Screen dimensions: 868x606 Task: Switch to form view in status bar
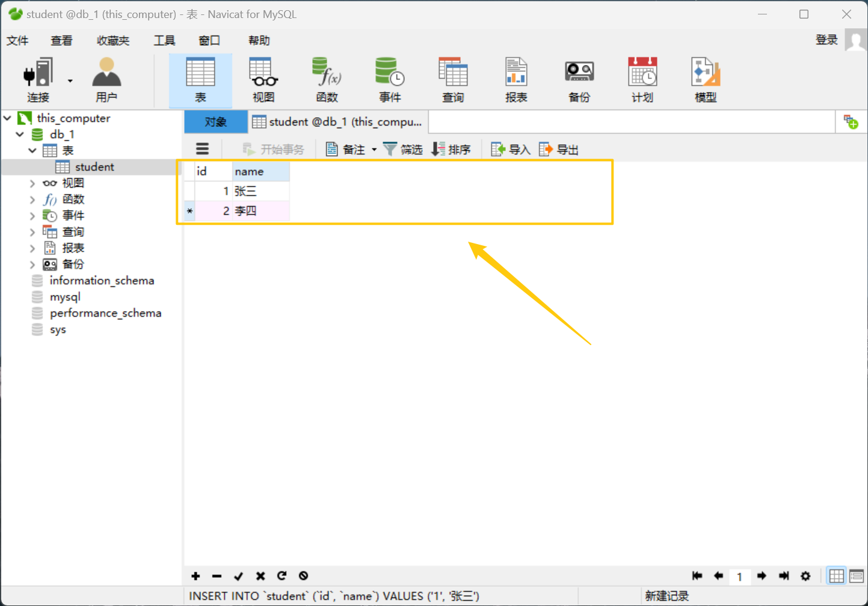point(856,576)
